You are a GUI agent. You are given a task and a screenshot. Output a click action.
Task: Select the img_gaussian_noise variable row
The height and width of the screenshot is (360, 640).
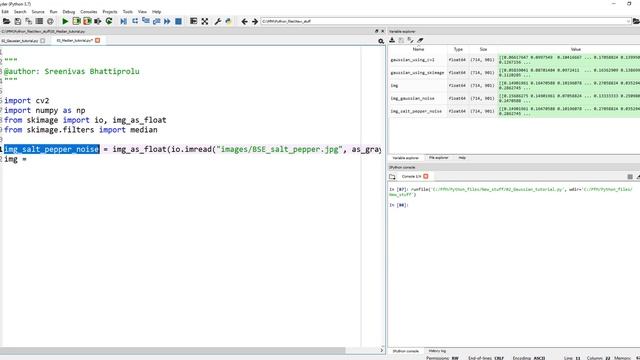pyautogui.click(x=514, y=98)
